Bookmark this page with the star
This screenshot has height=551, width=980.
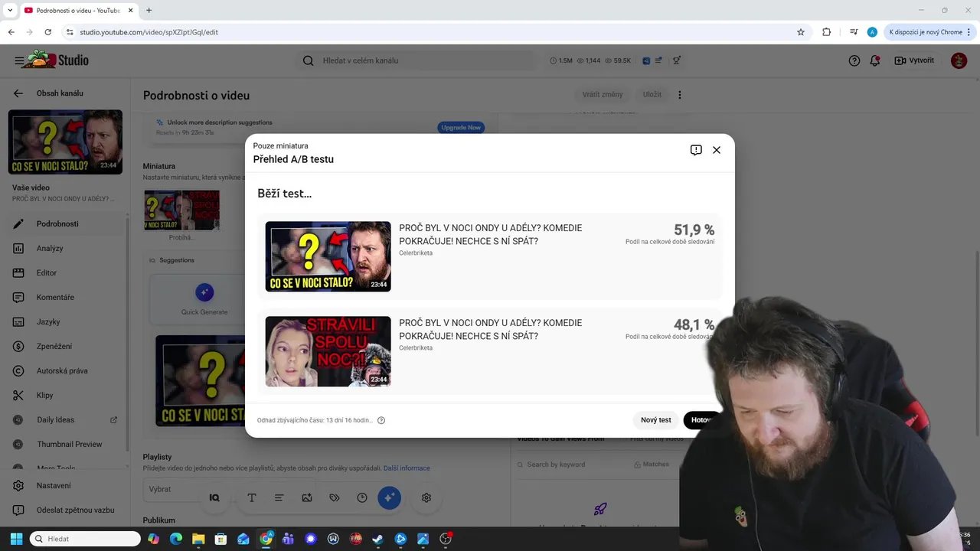pos(801,32)
